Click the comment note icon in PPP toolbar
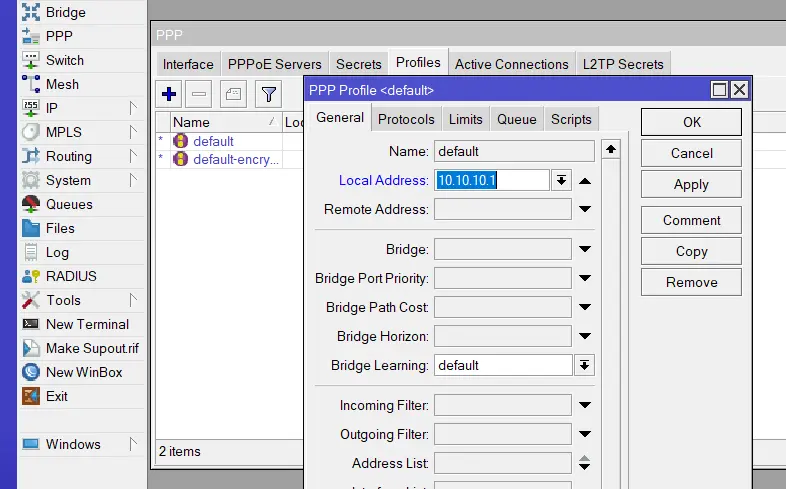786x489 pixels. (x=233, y=95)
